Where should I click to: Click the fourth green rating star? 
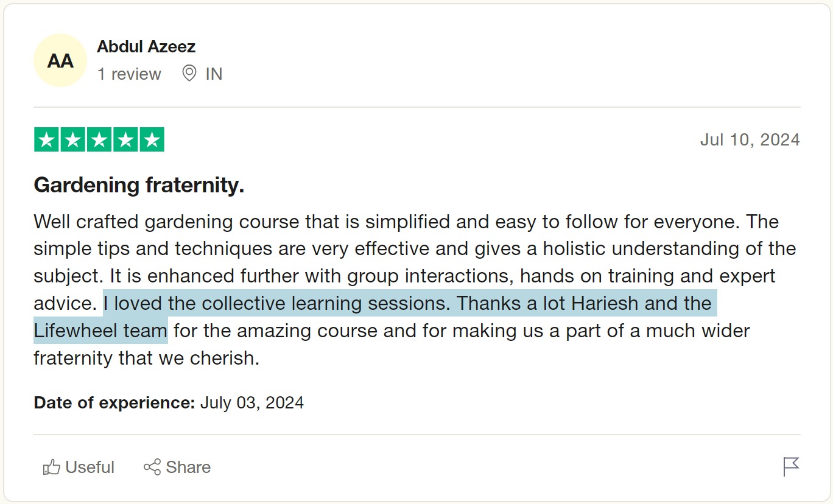[125, 140]
